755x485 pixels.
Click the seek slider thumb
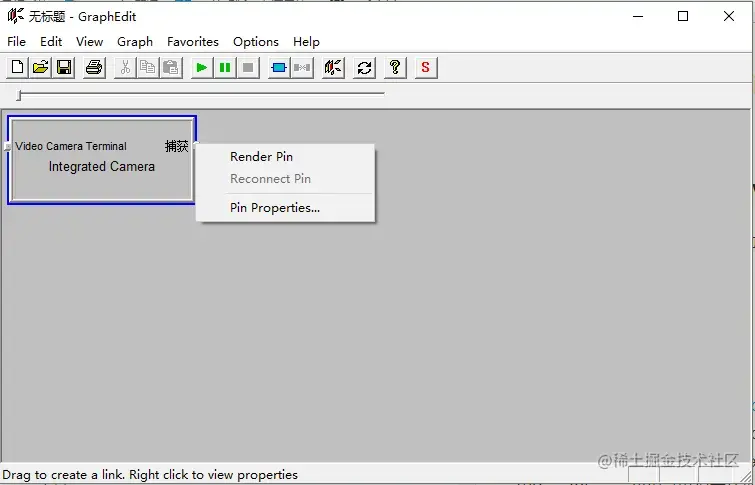coord(19,95)
